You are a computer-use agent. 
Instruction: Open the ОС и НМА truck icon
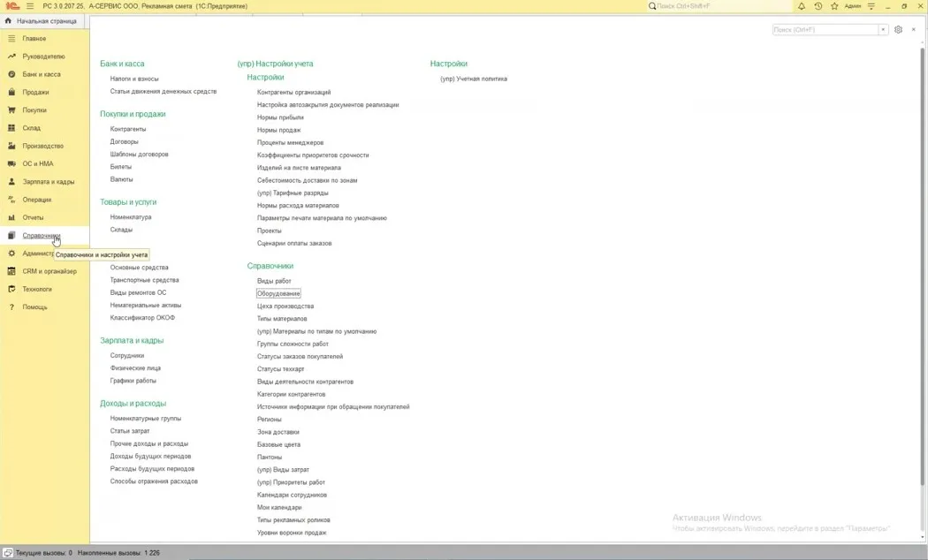11,163
